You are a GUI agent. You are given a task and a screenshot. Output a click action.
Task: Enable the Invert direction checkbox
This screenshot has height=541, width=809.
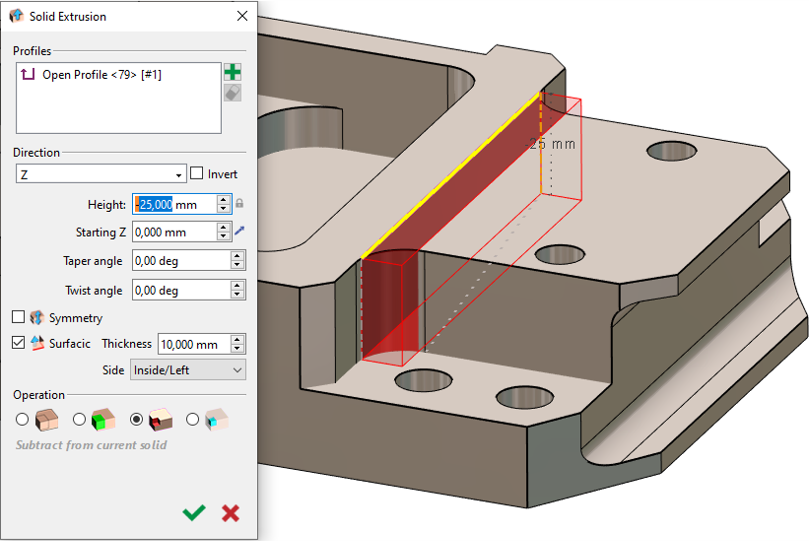click(x=197, y=174)
